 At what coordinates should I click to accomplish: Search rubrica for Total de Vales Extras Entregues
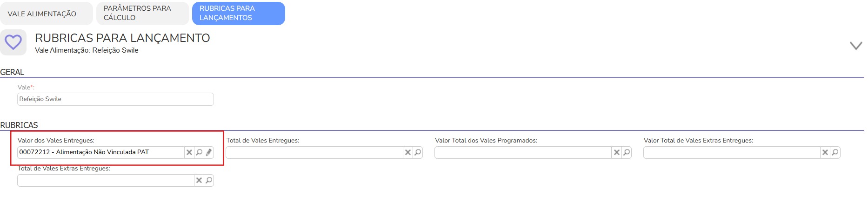click(x=209, y=180)
